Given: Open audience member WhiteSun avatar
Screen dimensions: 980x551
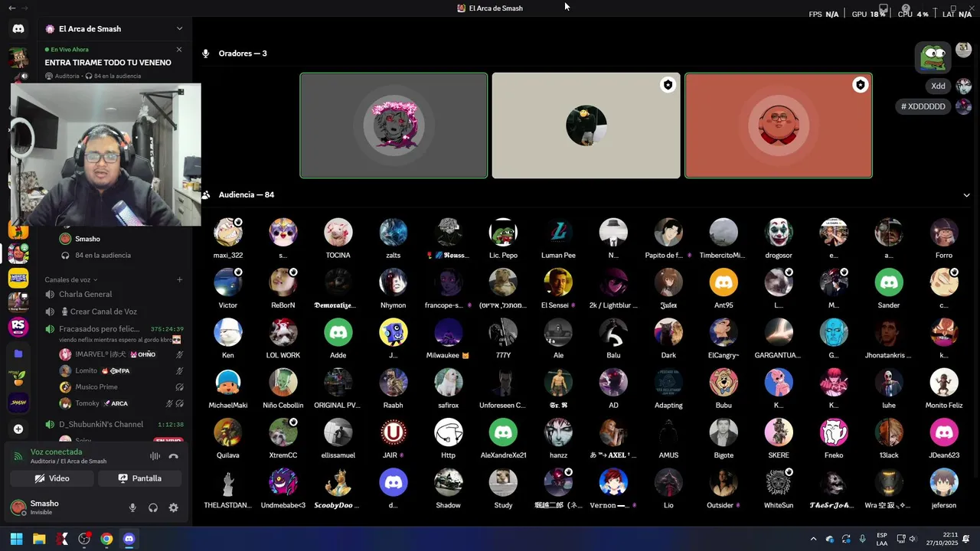Looking at the screenshot, I should tap(779, 482).
